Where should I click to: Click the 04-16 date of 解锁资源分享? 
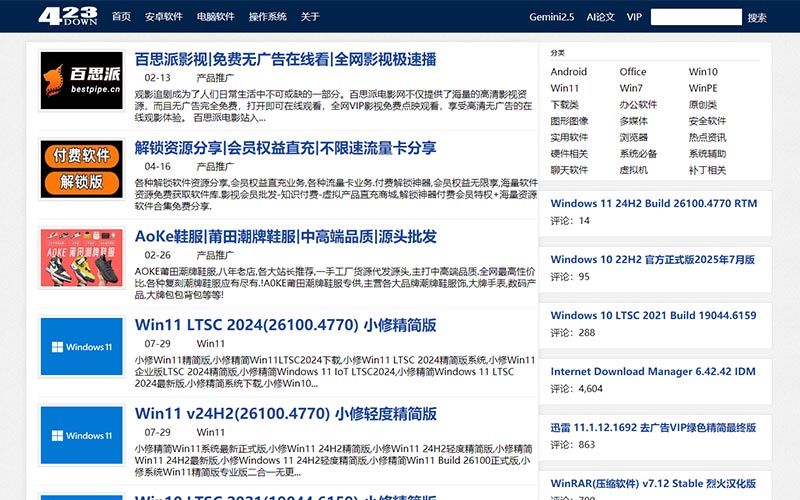157,167
